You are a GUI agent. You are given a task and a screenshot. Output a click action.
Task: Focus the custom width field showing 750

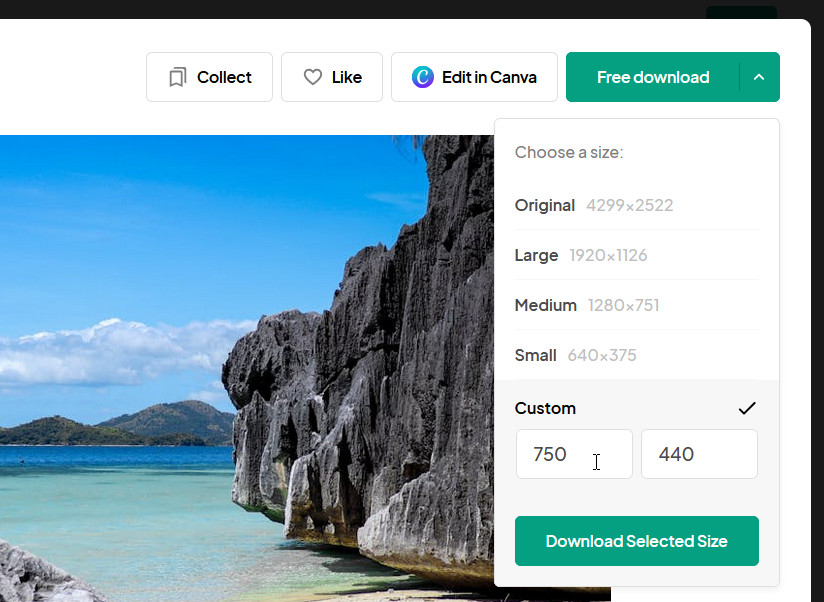[x=574, y=454]
